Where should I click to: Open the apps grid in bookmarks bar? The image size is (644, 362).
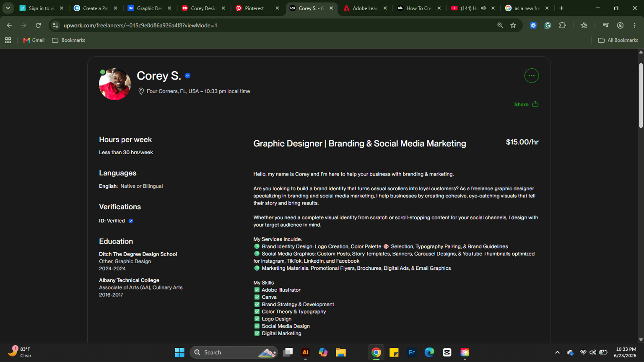8,40
